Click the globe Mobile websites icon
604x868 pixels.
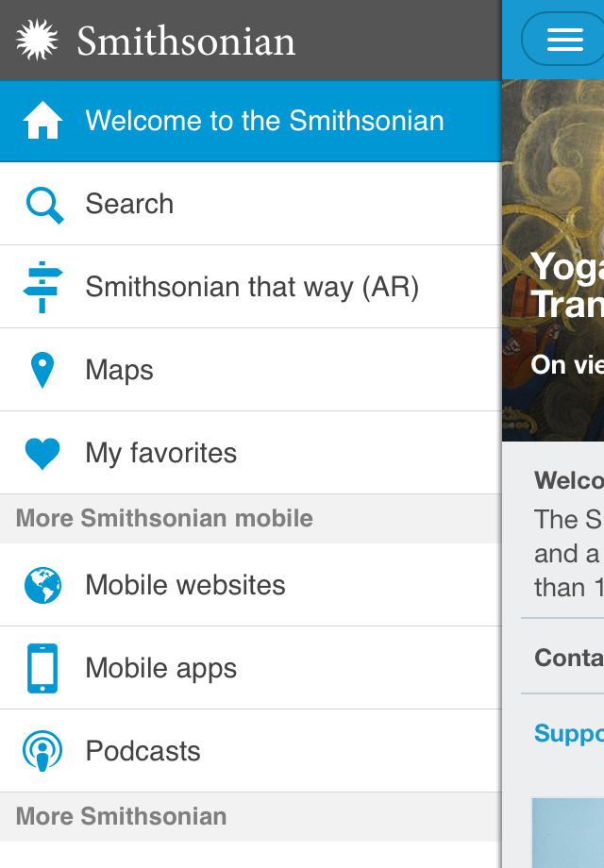[42, 585]
